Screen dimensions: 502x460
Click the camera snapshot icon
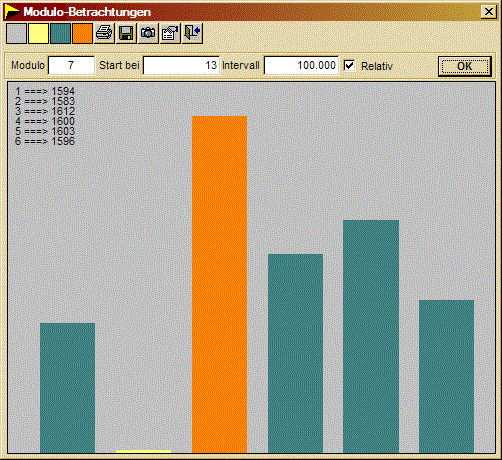148,33
